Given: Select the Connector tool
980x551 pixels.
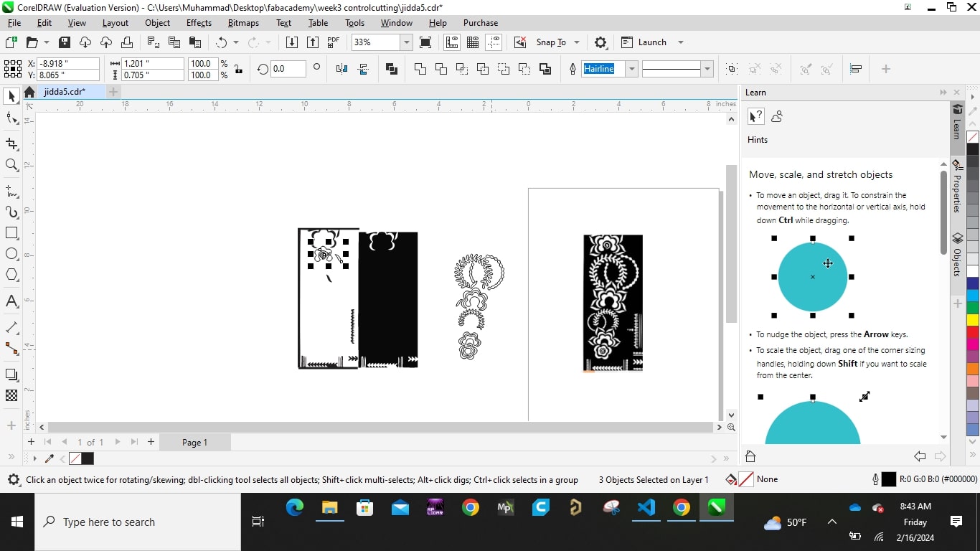Looking at the screenshot, I should point(11,349).
